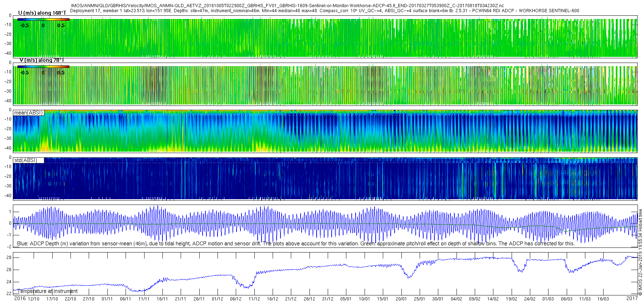Click the '22/10' date tick label
The height and width of the screenshot is (304, 644).
(70, 299)
